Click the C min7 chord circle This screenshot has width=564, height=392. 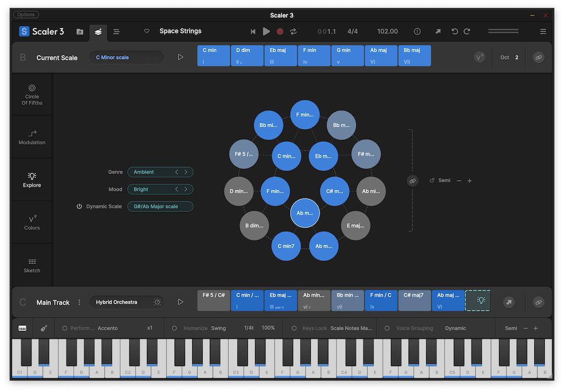click(286, 246)
